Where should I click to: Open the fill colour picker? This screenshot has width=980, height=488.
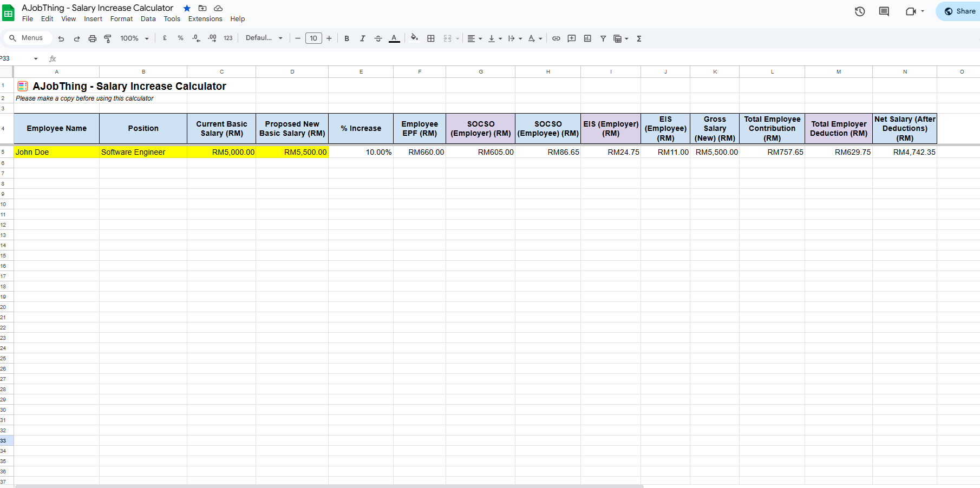(415, 38)
